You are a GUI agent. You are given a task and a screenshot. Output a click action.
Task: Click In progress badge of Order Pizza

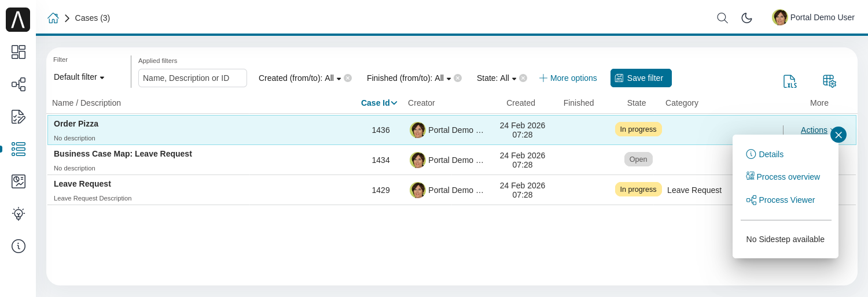click(x=638, y=129)
